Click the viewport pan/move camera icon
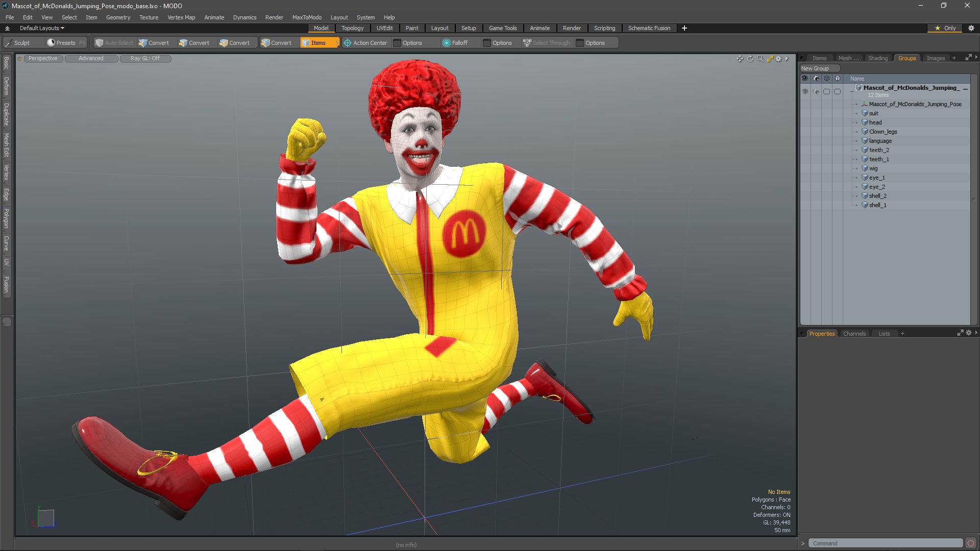The image size is (980, 551). coord(740,59)
